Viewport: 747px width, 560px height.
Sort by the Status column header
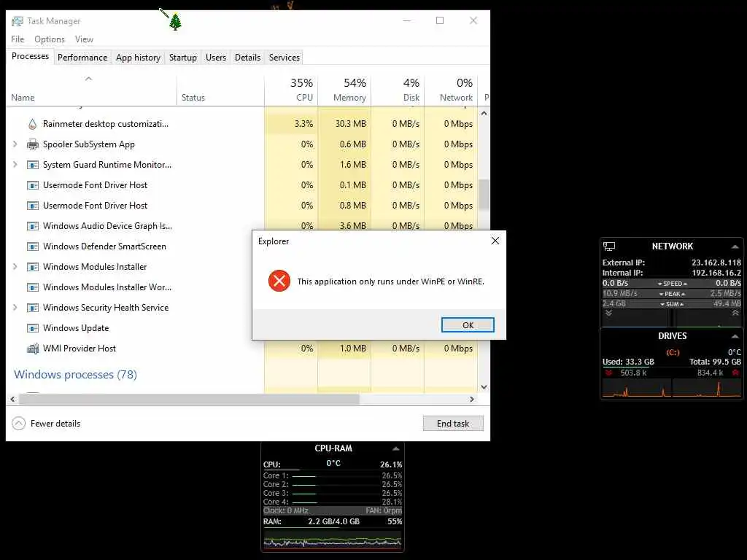[x=220, y=90]
